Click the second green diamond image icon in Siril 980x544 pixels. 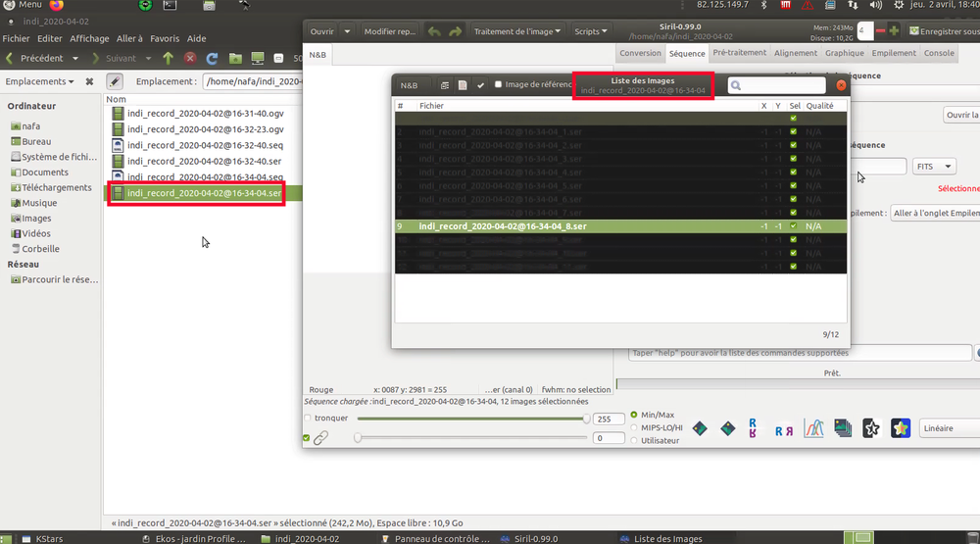[728, 428]
